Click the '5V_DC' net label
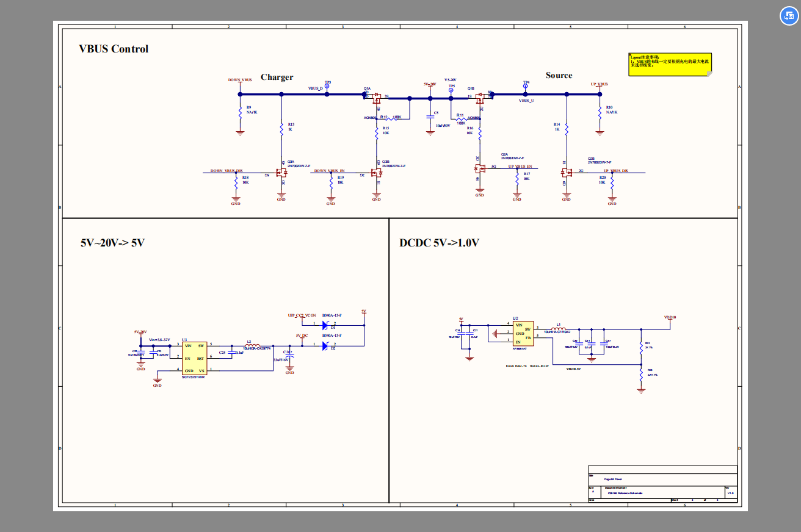Viewport: 801px width, 532px height. [302, 336]
